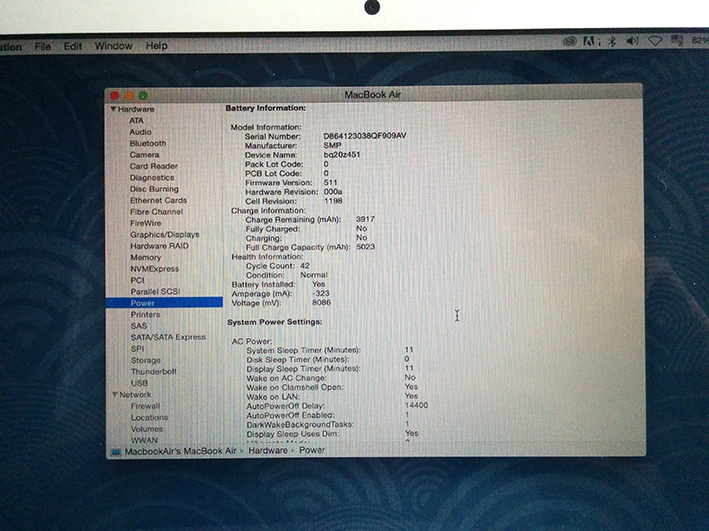Select USB in the sidebar
This screenshot has height=531, width=709.
coord(139,383)
